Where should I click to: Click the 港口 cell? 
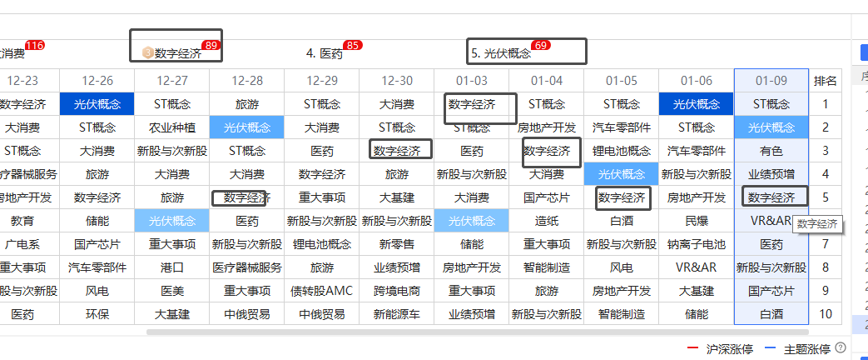172,267
